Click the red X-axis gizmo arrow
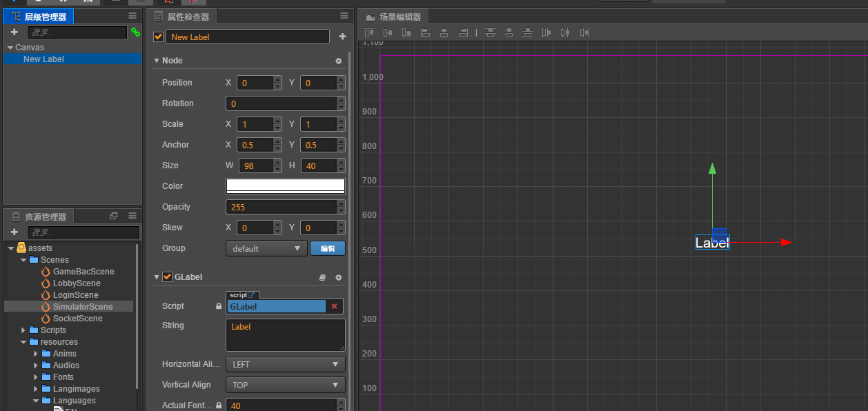868x411 pixels. (x=786, y=242)
